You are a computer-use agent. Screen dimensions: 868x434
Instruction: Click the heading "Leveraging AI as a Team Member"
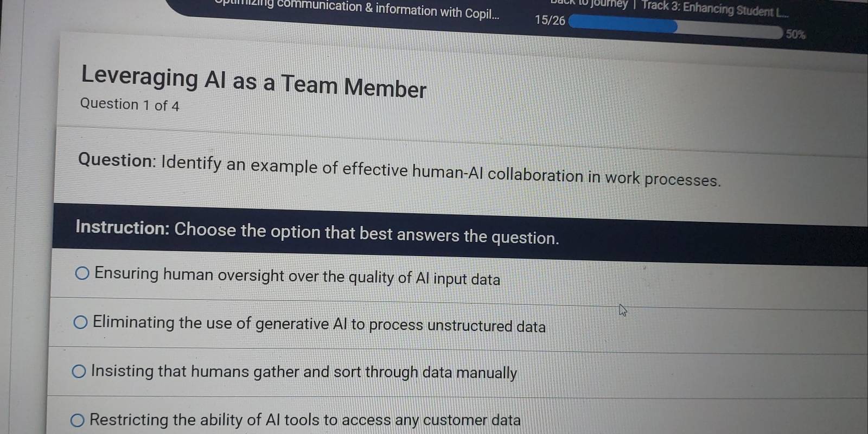tap(252, 81)
